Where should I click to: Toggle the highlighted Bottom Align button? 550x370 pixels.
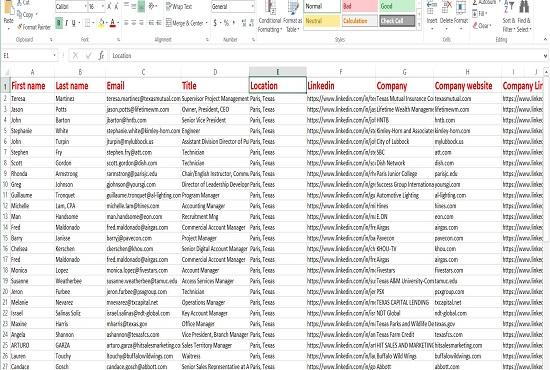pos(141,6)
